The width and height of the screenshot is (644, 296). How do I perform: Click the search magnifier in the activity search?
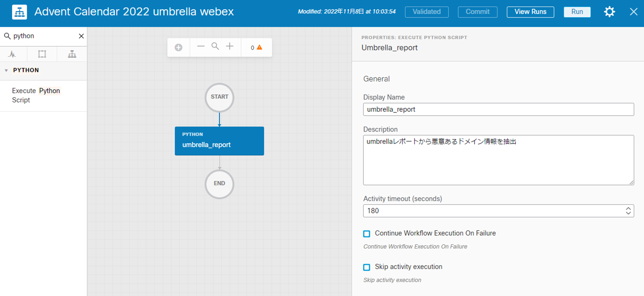coord(7,36)
